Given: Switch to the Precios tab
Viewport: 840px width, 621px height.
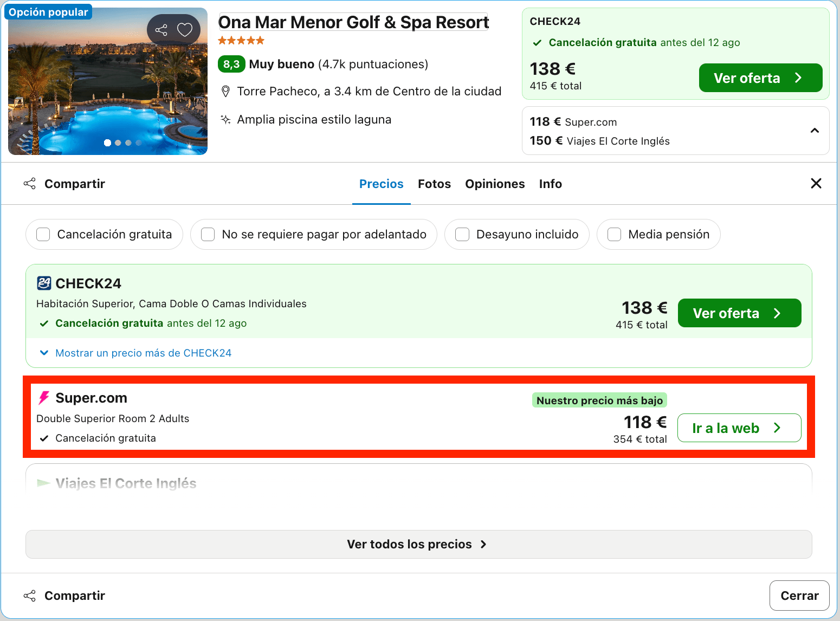Looking at the screenshot, I should click(382, 184).
